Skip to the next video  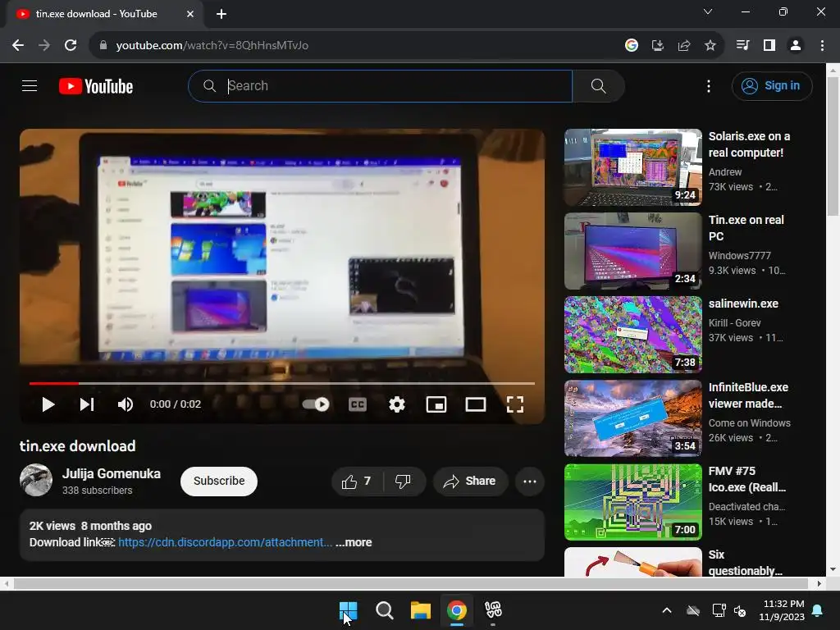pos(87,404)
